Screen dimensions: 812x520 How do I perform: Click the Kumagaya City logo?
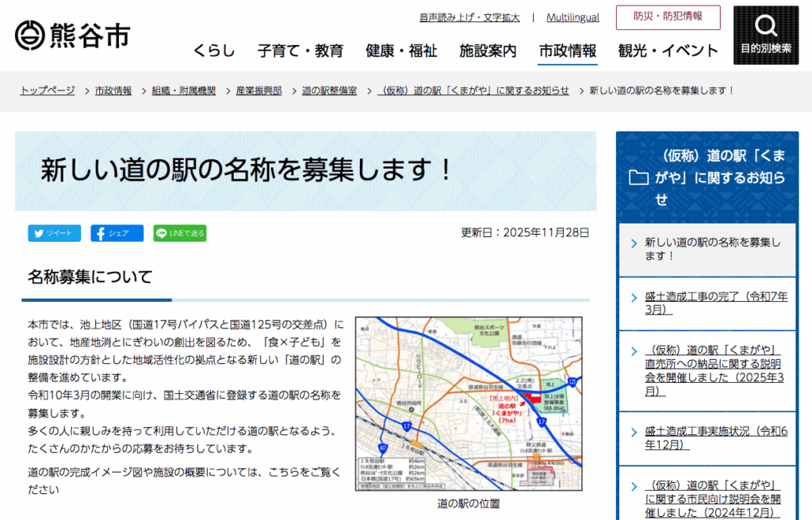72,35
